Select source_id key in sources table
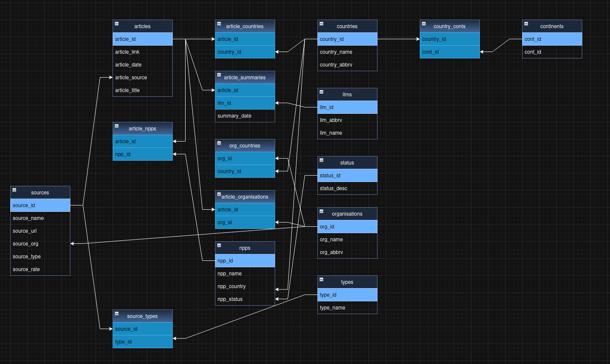This screenshot has width=610, height=364. pyautogui.click(x=40, y=205)
